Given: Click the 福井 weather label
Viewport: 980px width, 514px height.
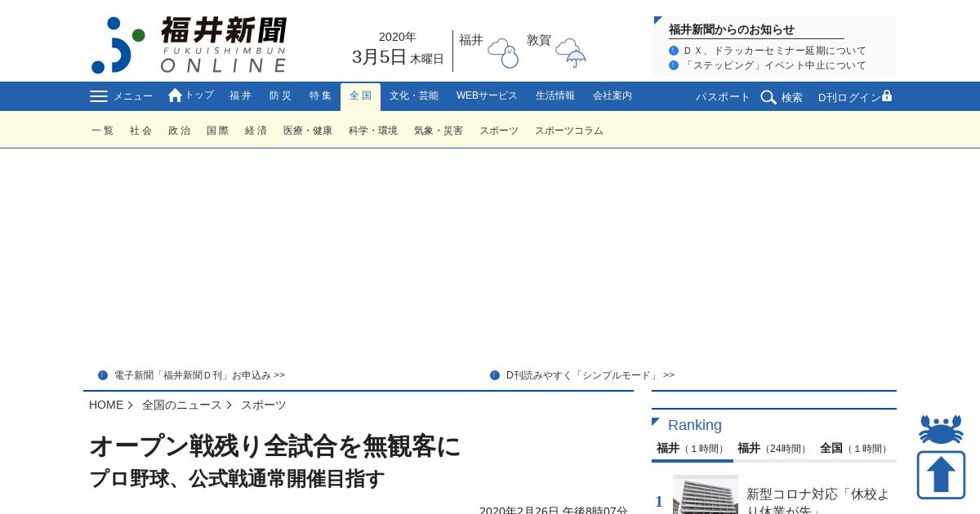Looking at the screenshot, I should click(471, 40).
